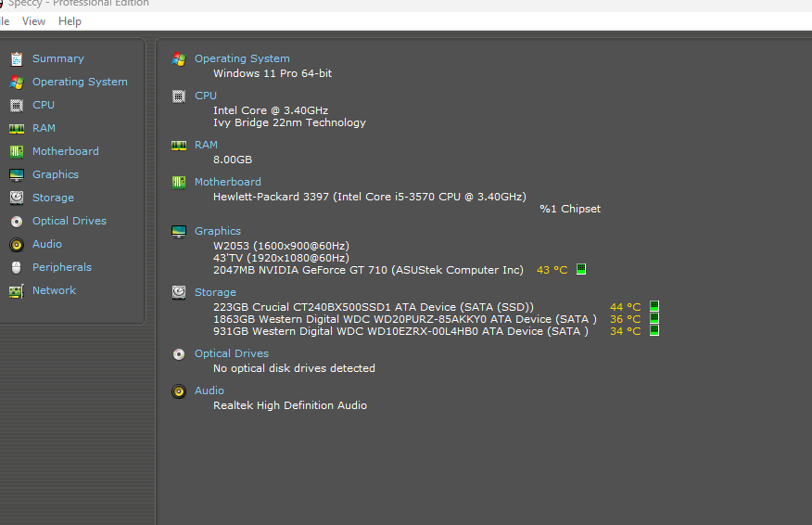The width and height of the screenshot is (812, 525).
Task: Click the text 'Intel Core @ 3.40GHz'
Action: click(x=271, y=110)
